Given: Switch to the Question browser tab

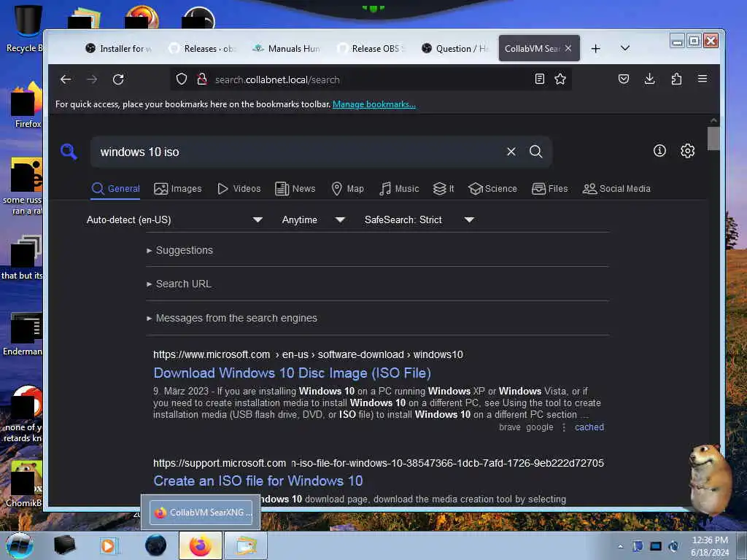Looking at the screenshot, I should 455,49.
